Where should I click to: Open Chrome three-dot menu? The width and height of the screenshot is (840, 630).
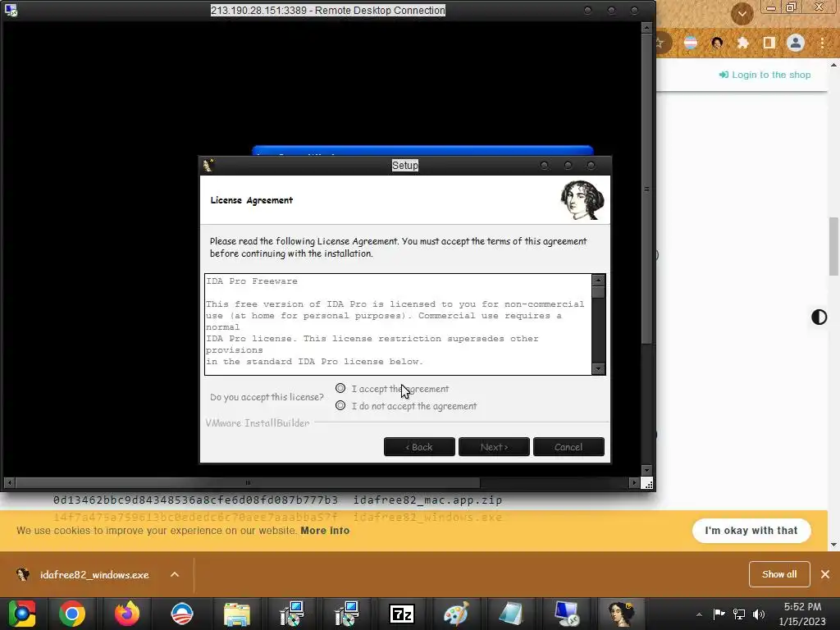(x=822, y=43)
